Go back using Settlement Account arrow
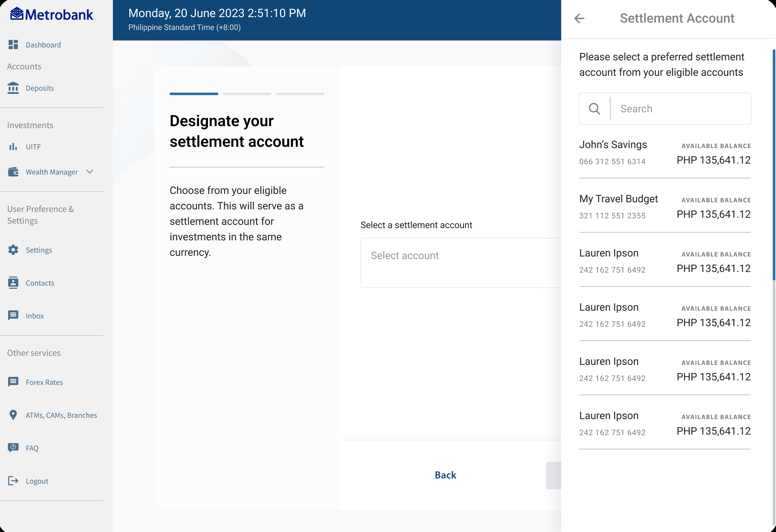The width and height of the screenshot is (776, 532). point(579,18)
